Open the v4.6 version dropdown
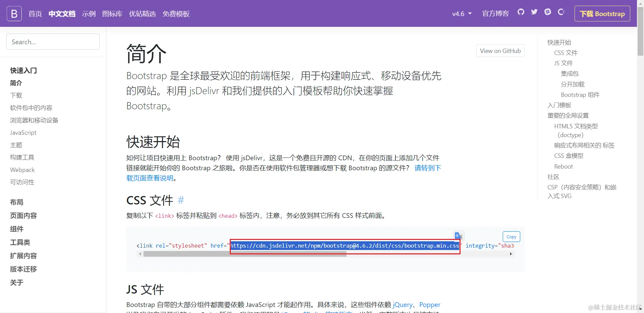The image size is (644, 313). pyautogui.click(x=462, y=14)
